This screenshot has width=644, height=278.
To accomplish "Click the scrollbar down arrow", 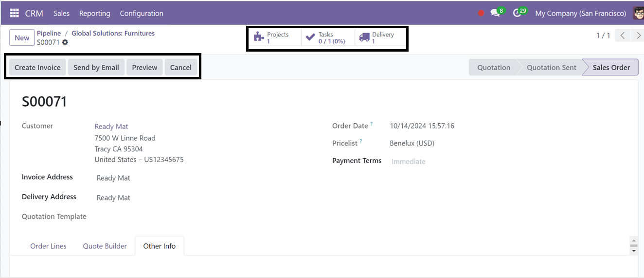I will click(633, 251).
